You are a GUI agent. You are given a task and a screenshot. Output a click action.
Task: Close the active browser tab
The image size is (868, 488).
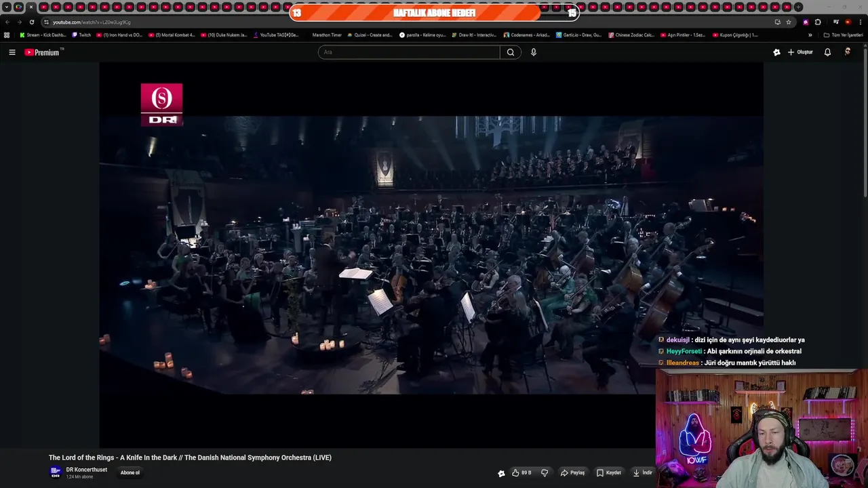click(x=31, y=7)
